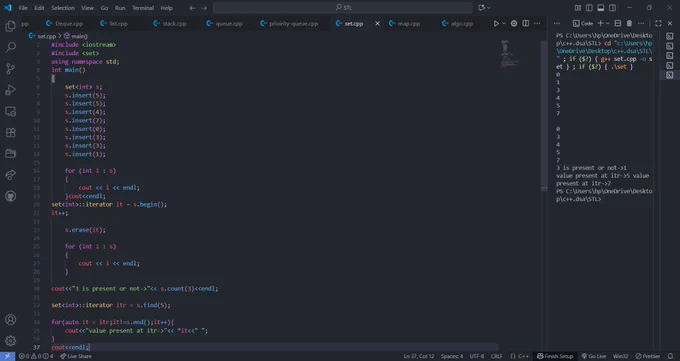
Task: Click Live Share in status bar
Action: [76, 356]
